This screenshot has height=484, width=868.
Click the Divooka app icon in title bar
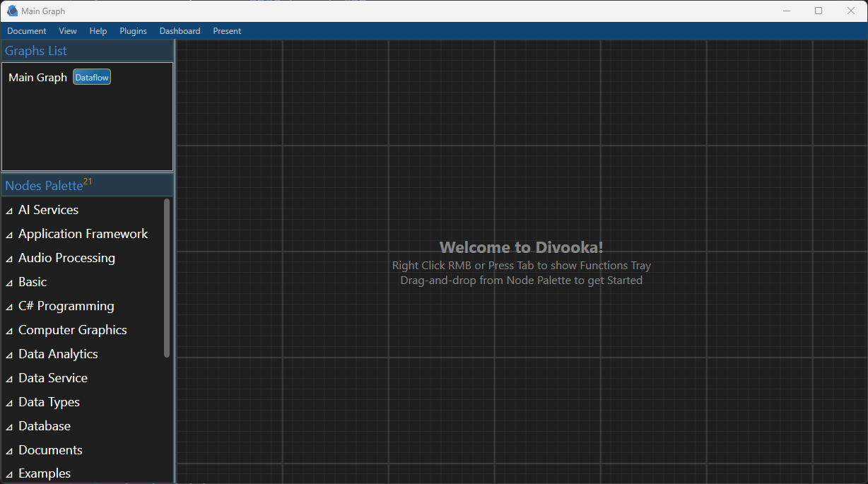(12, 11)
